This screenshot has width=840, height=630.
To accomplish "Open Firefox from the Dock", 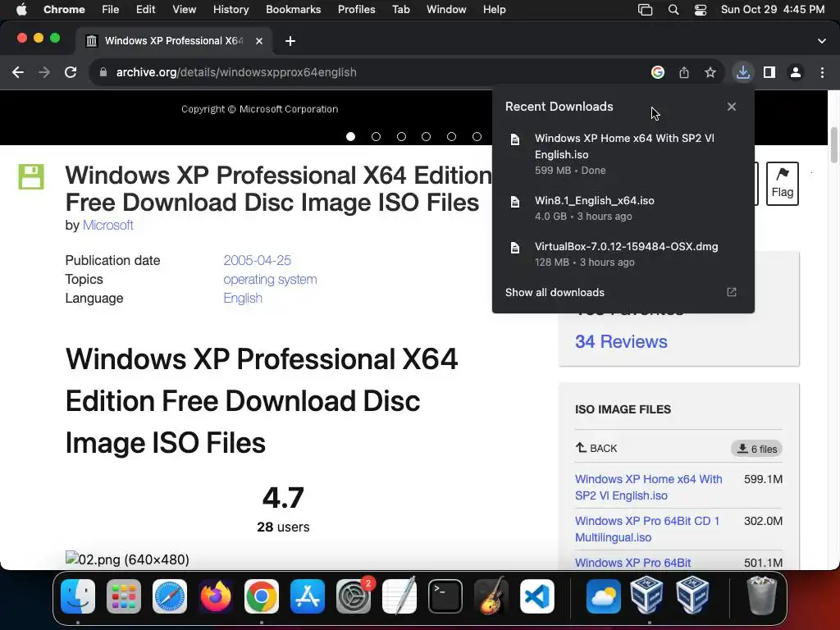I will pos(216,596).
